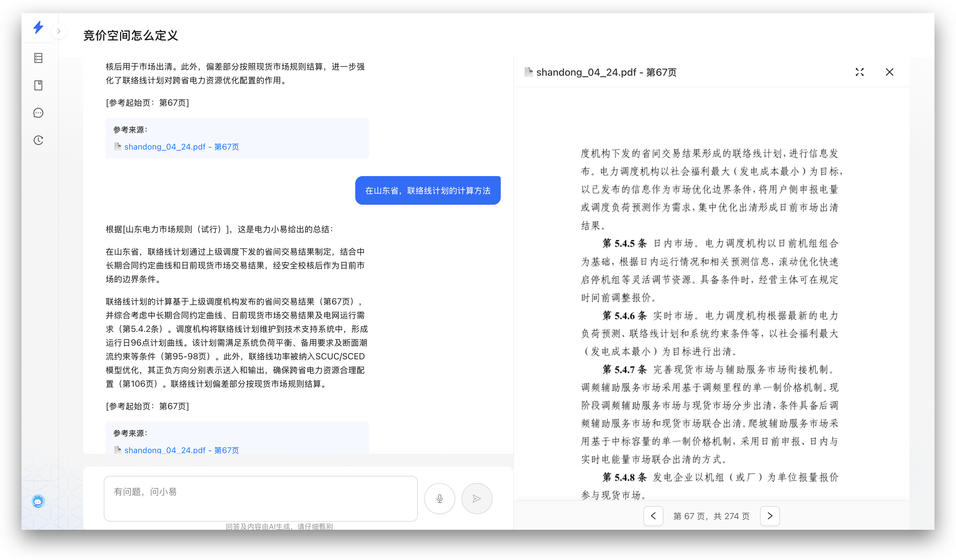Click the robot assistant avatar icon
The width and height of the screenshot is (956, 560).
pyautogui.click(x=38, y=501)
